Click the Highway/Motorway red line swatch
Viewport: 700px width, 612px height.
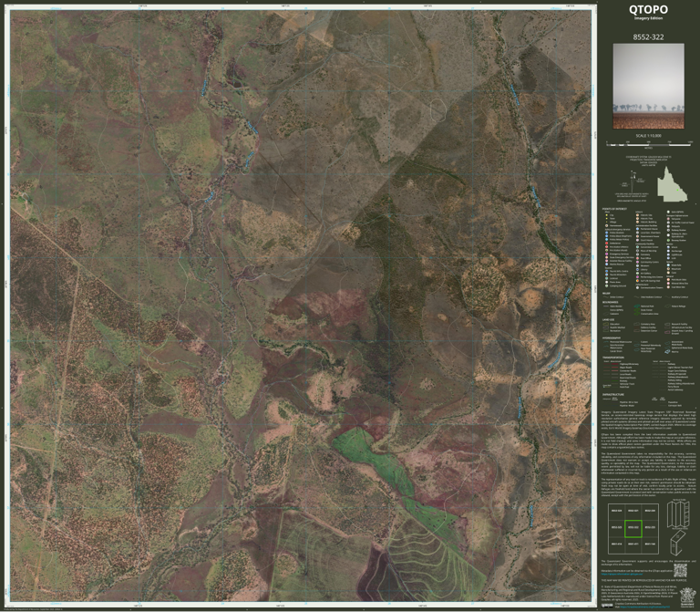(x=614, y=364)
